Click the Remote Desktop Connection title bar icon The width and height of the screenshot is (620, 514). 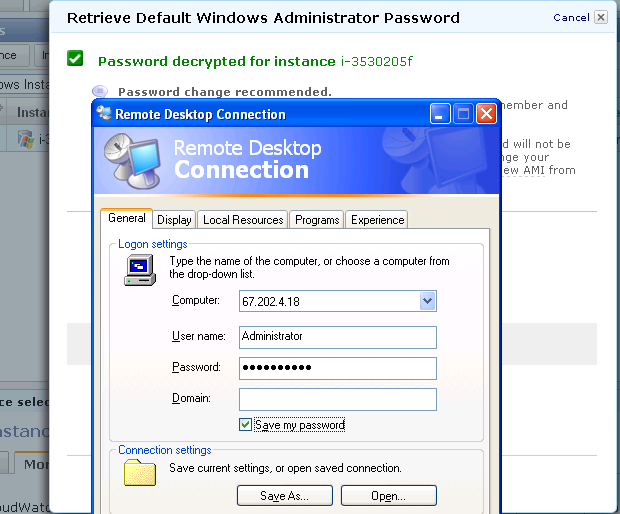pyautogui.click(x=104, y=113)
